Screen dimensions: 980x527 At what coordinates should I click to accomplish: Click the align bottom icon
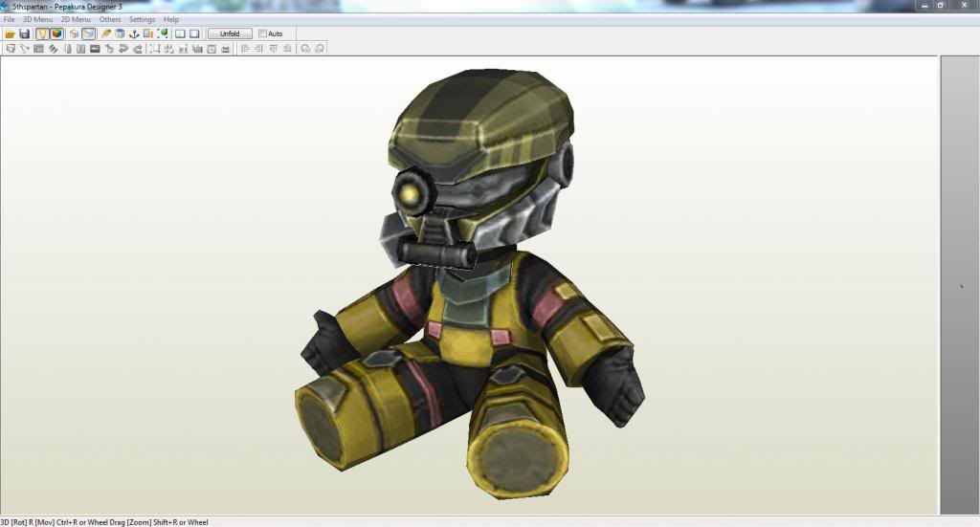(x=287, y=49)
